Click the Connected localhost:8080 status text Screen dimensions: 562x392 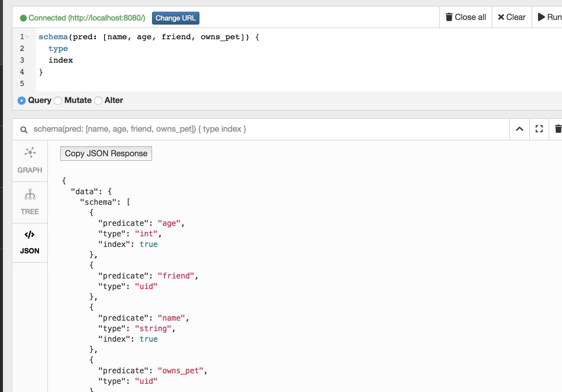pyautogui.click(x=87, y=18)
